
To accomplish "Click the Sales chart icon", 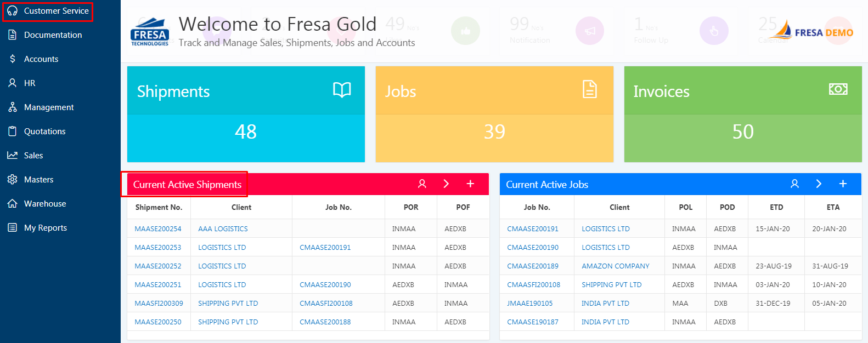I will click(x=12, y=155).
